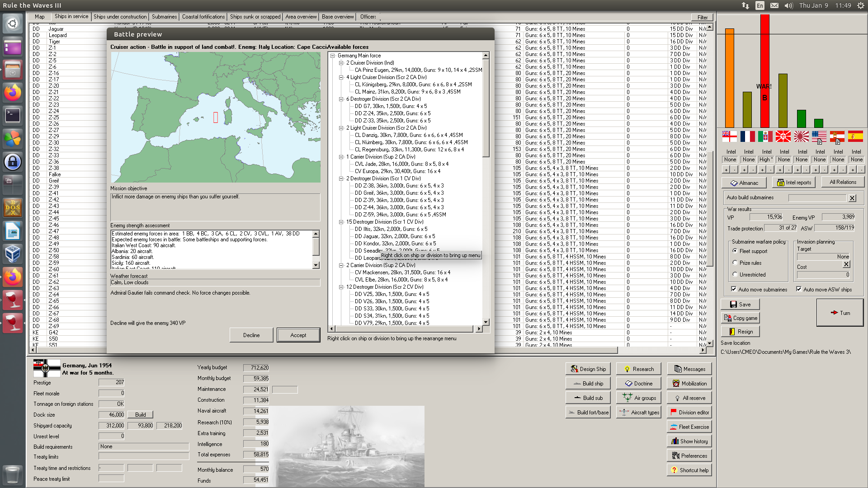Click the Resign button
The width and height of the screenshot is (868, 488).
click(740, 331)
